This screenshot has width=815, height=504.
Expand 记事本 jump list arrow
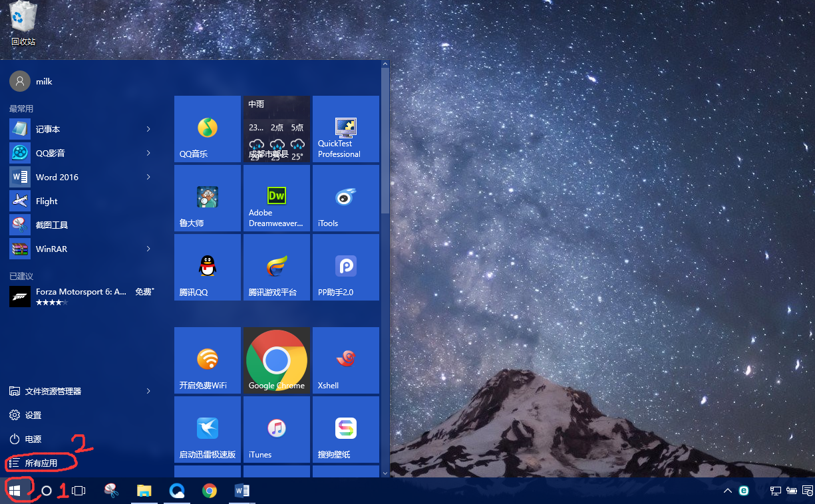(148, 129)
